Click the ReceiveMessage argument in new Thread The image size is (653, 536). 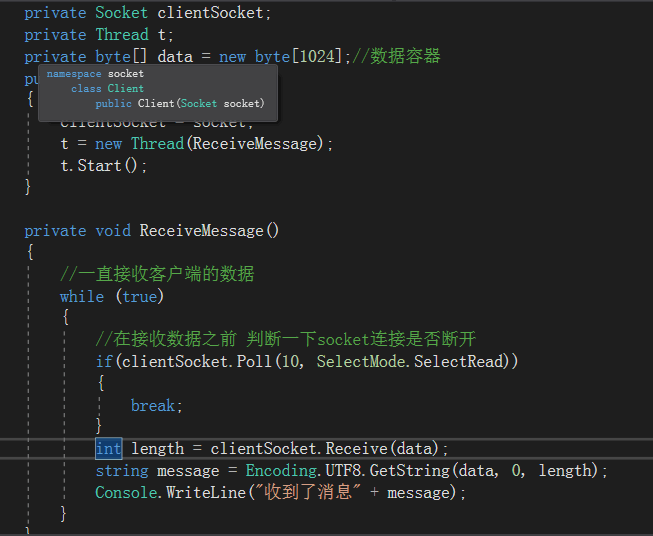pos(254,144)
